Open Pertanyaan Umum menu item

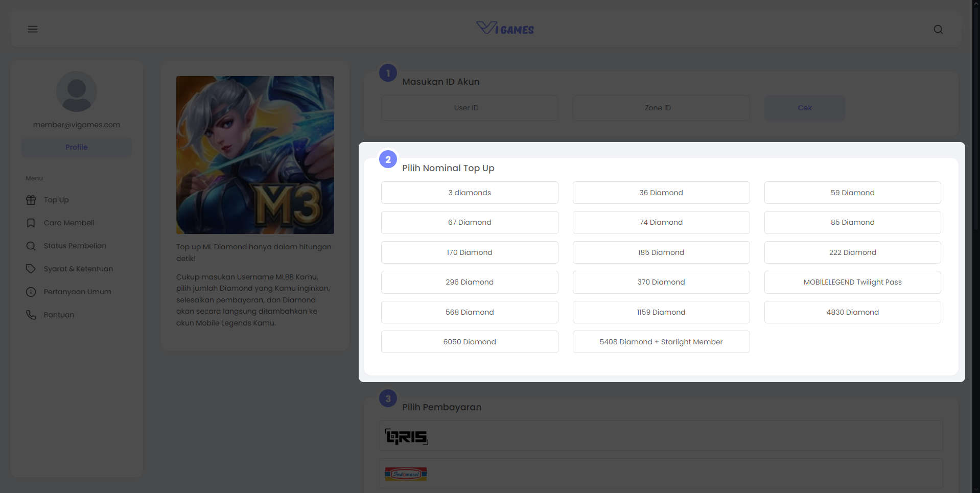click(x=77, y=292)
